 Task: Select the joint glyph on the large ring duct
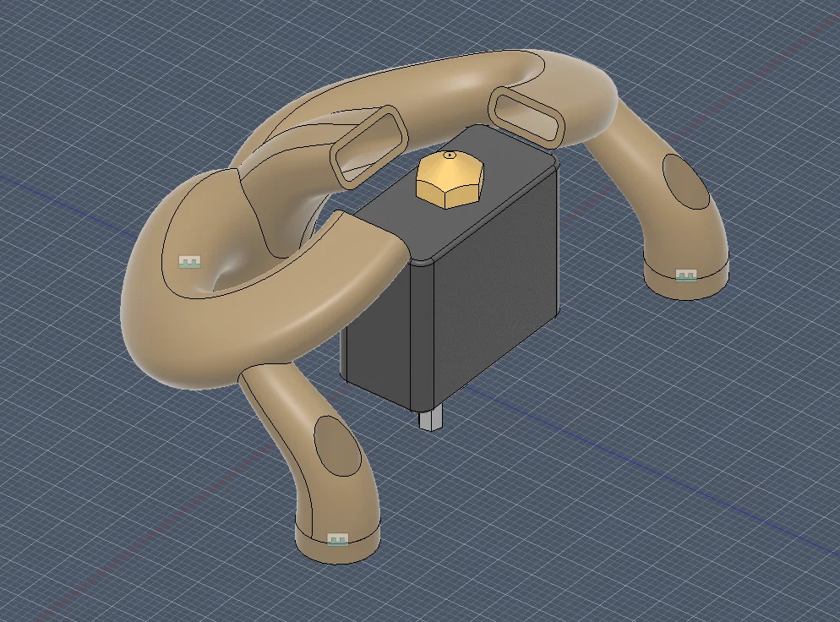point(189,262)
